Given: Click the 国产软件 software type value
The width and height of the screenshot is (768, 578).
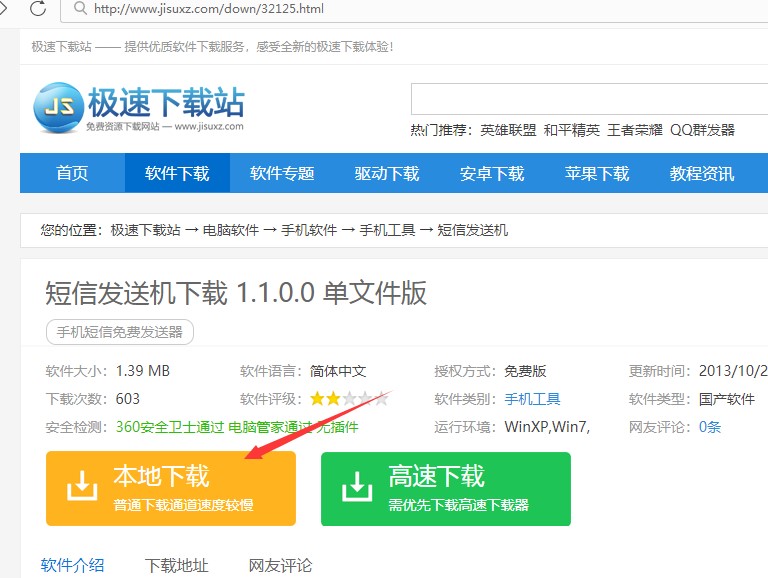Looking at the screenshot, I should (x=727, y=399).
